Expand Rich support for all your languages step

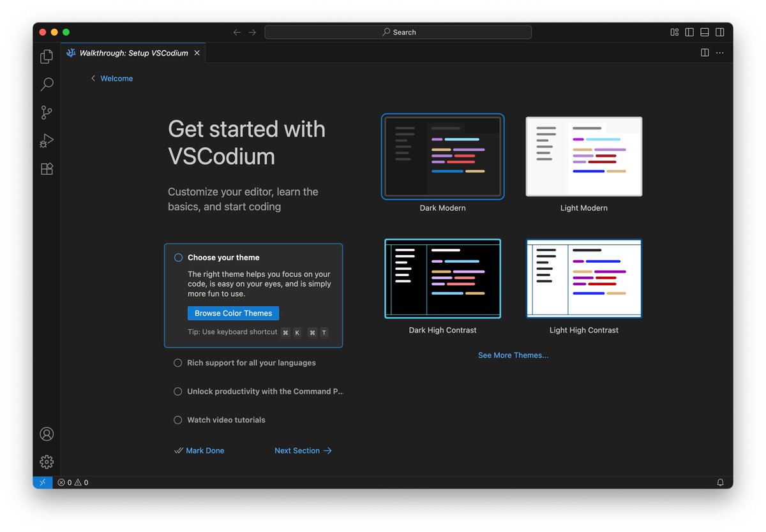click(252, 363)
